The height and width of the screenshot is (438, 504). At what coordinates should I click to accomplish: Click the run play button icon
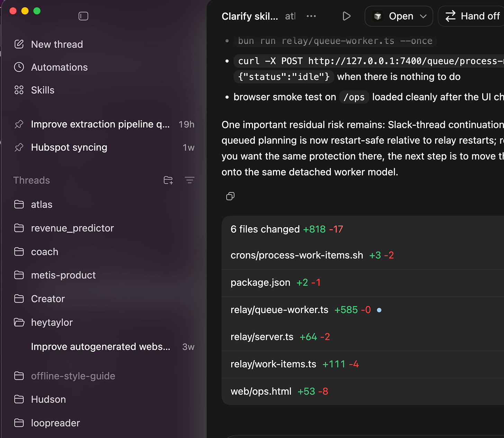(x=346, y=16)
